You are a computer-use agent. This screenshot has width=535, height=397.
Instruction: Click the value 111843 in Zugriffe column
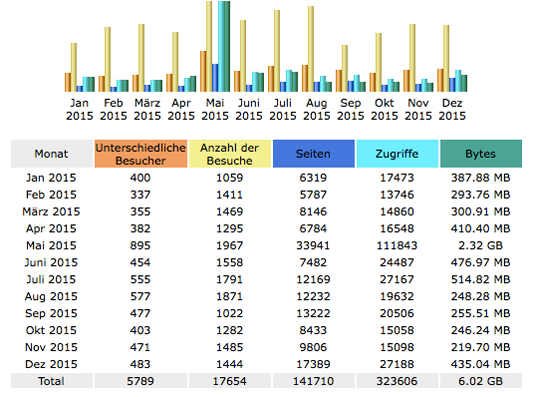click(397, 246)
